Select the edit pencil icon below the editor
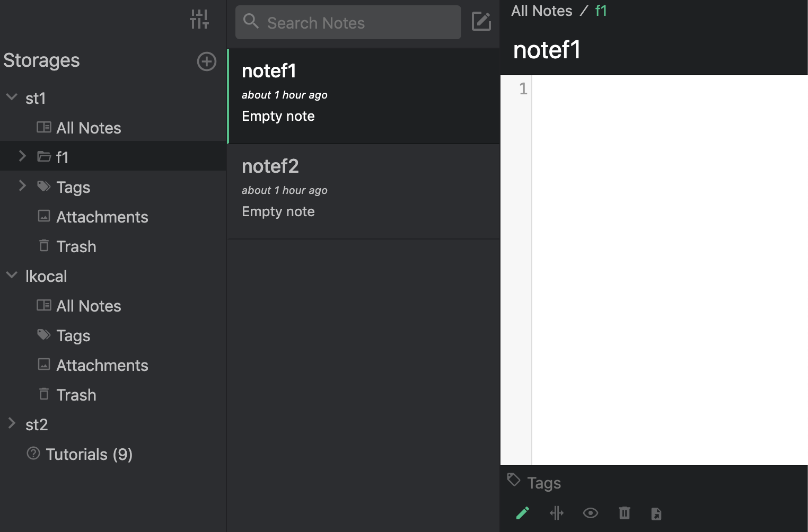 522,513
